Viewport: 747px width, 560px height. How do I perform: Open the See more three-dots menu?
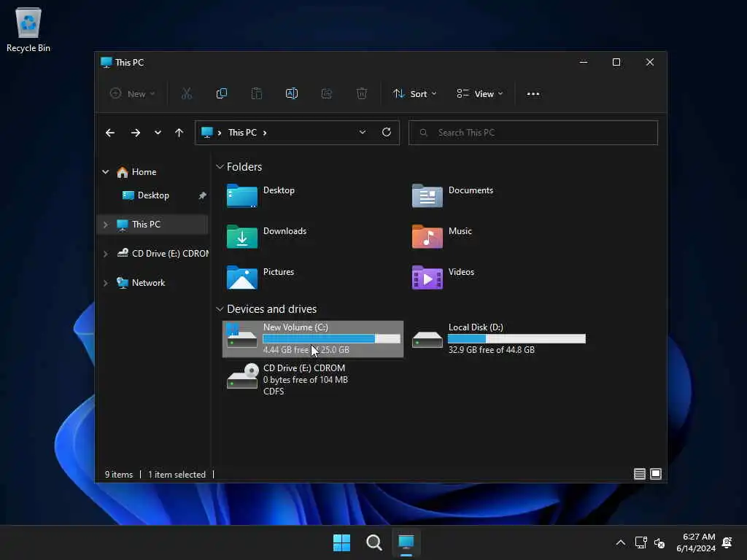tap(533, 94)
